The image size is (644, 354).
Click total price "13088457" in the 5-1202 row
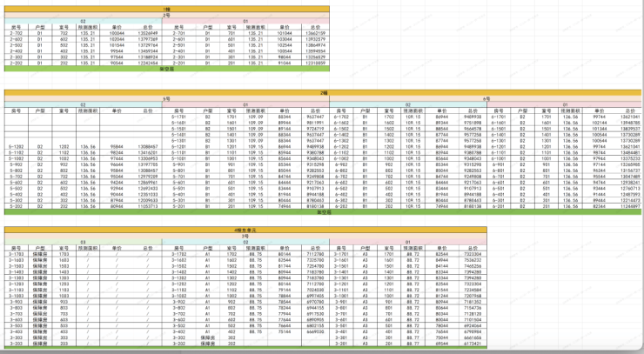pyautogui.click(x=148, y=147)
